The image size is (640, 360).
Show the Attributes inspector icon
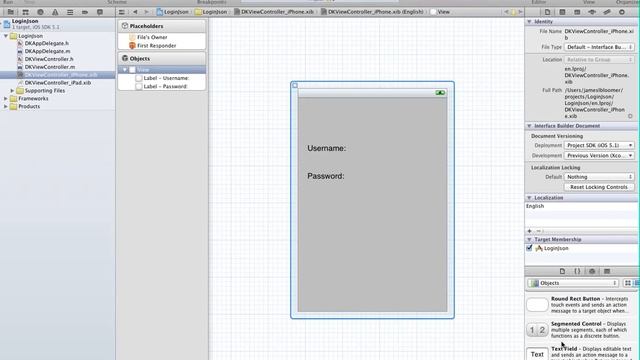[577, 12]
